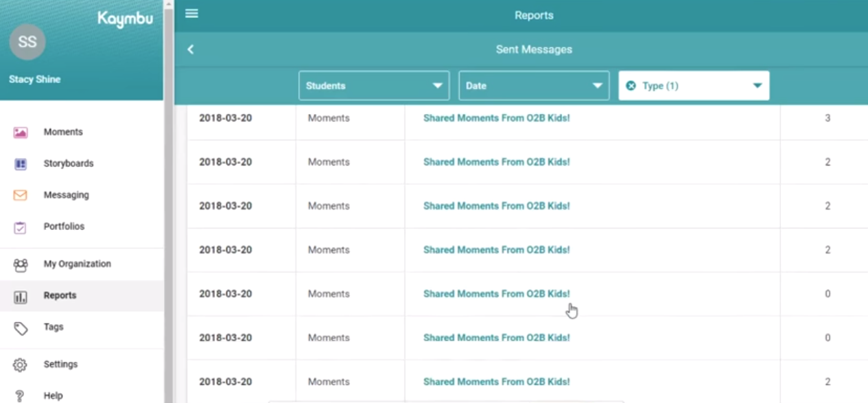
Task: Select the Storyboards menu item
Action: coord(68,163)
